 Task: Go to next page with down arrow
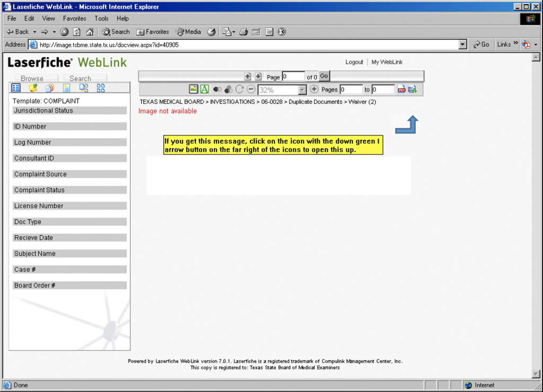[258, 77]
